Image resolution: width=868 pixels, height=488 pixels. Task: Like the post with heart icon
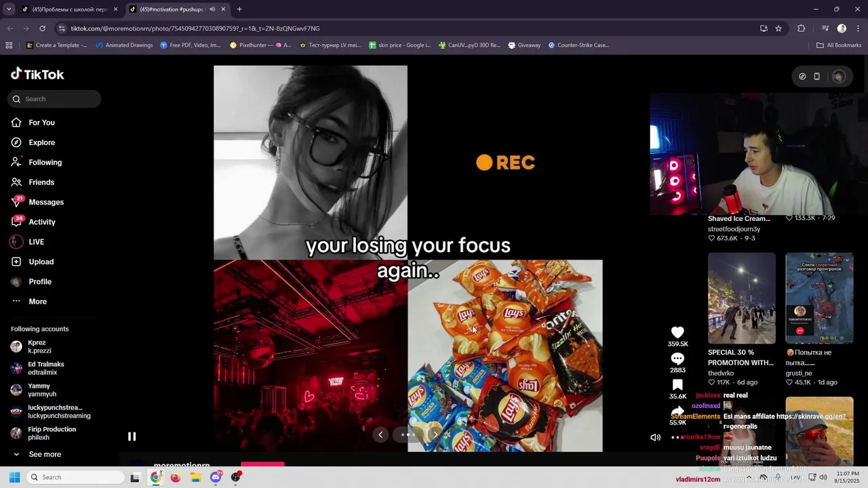pos(677,332)
